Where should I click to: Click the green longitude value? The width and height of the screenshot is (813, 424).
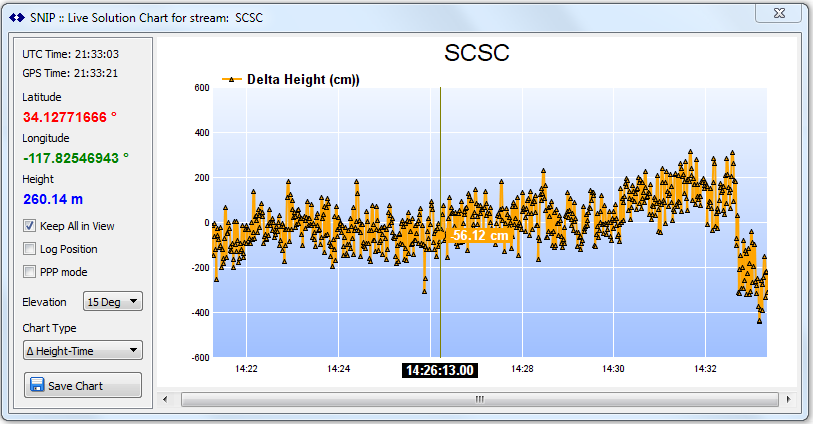(x=76, y=158)
